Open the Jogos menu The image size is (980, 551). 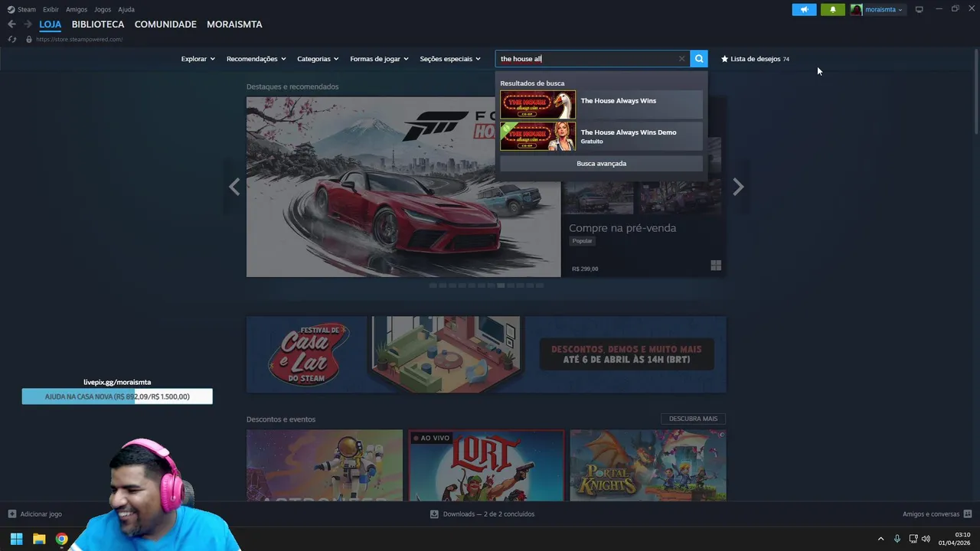pyautogui.click(x=103, y=9)
